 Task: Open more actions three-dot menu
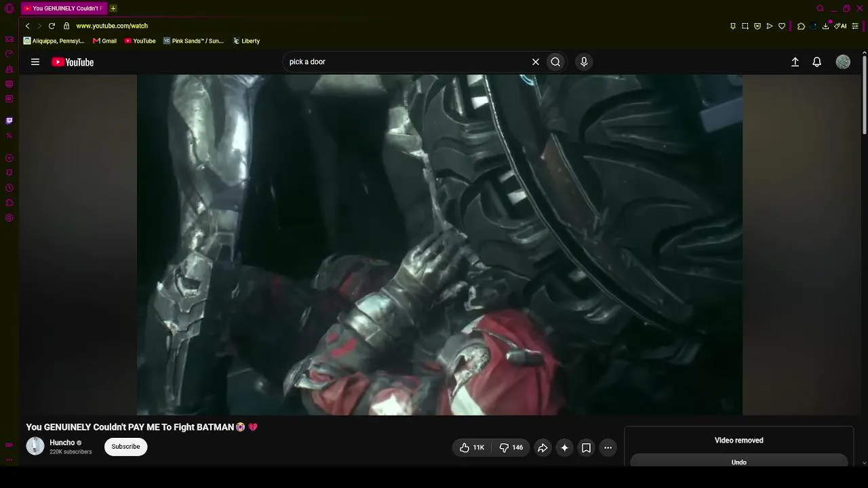[608, 447]
